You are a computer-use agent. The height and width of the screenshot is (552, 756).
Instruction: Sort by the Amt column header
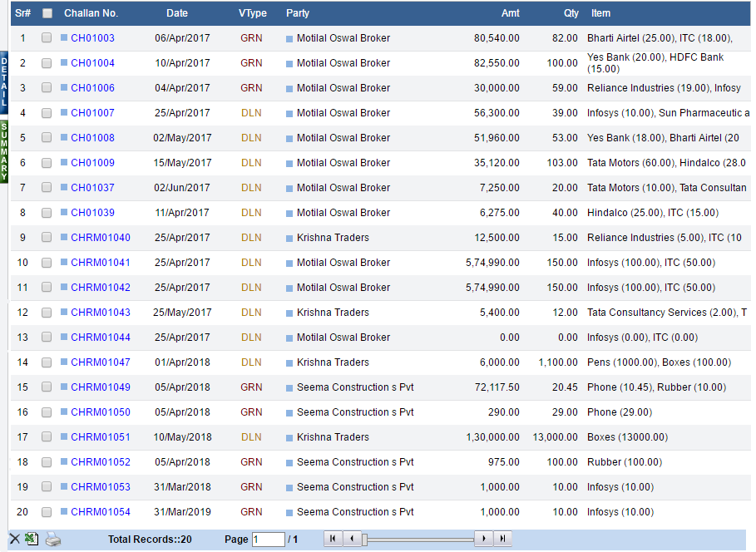[x=510, y=13]
